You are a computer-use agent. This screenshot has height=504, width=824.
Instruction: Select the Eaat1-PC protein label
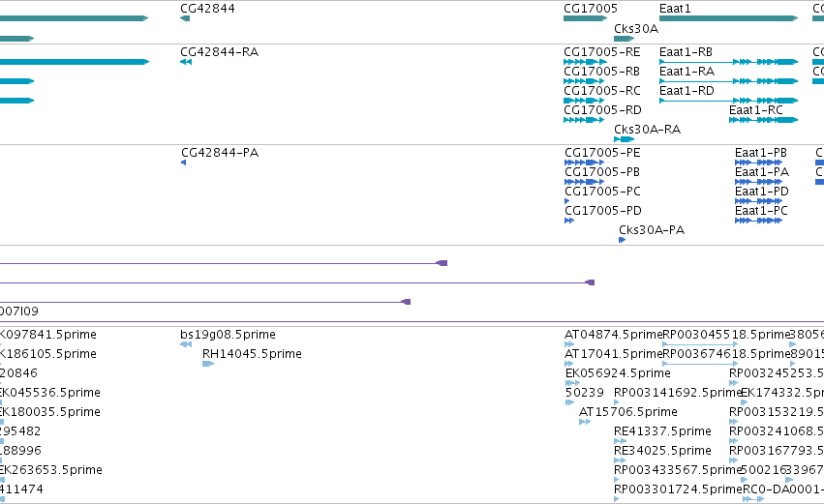point(761,211)
